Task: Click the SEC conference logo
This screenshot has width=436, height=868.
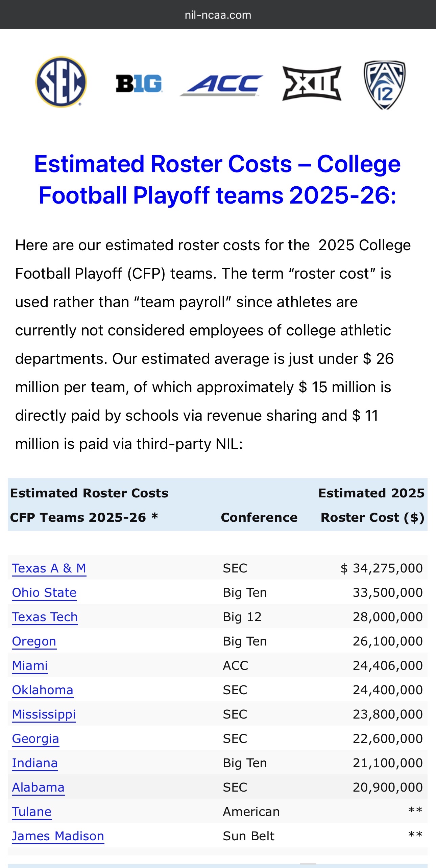Action: pos(61,82)
